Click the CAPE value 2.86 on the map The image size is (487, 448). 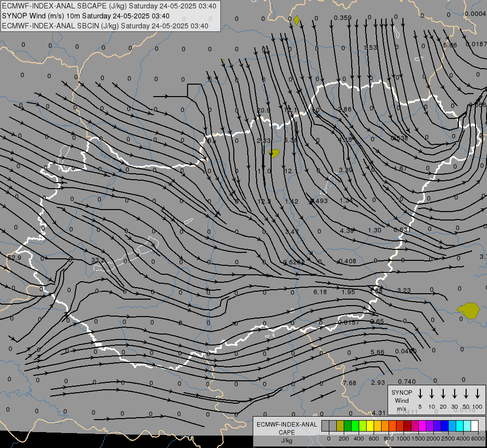pyautogui.click(x=345, y=109)
